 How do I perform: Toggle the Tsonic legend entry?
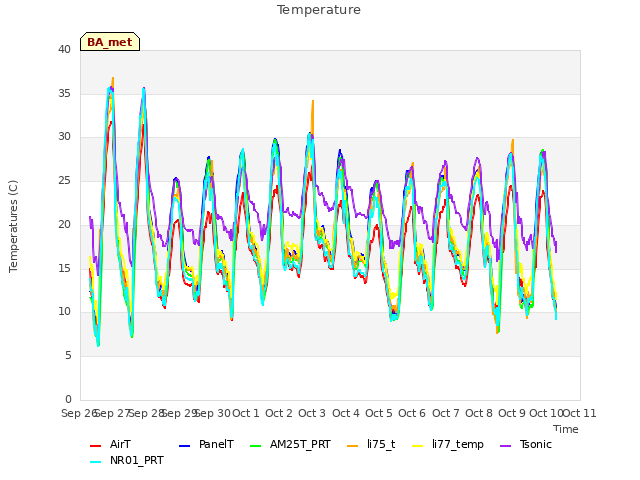526,444
